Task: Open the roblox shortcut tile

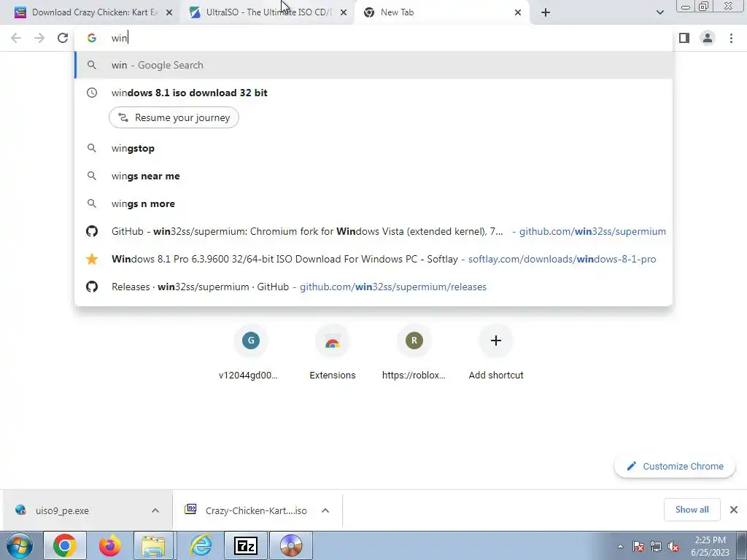Action: [414, 352]
